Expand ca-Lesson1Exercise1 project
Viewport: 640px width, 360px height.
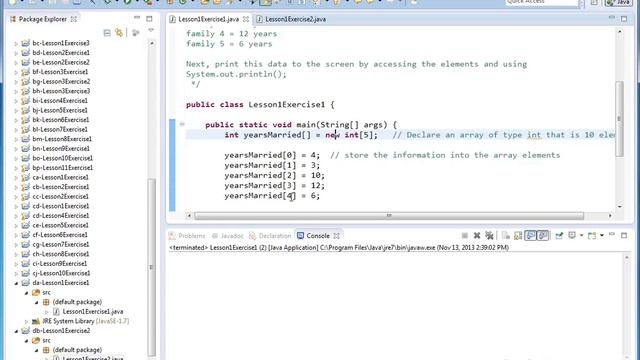[x=16, y=178]
